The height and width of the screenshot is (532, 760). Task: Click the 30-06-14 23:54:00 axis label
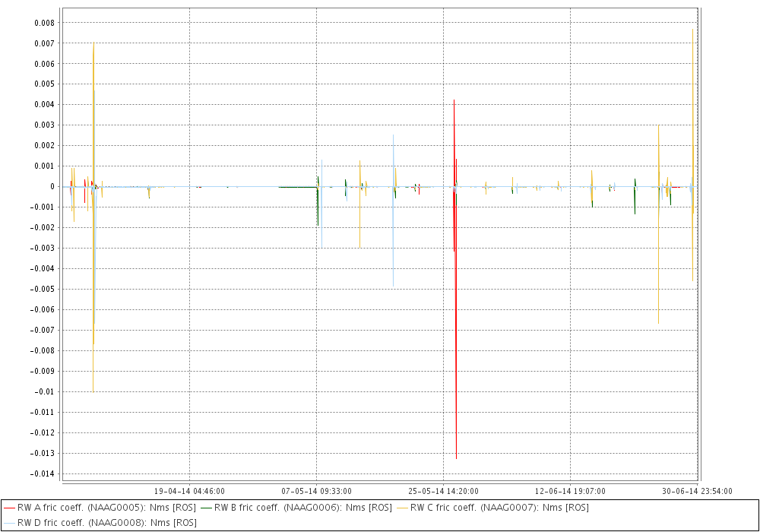(697, 491)
